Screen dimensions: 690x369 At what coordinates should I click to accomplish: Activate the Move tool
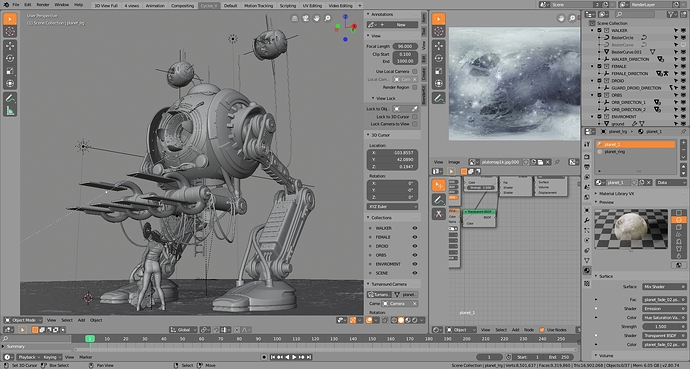[x=10, y=46]
